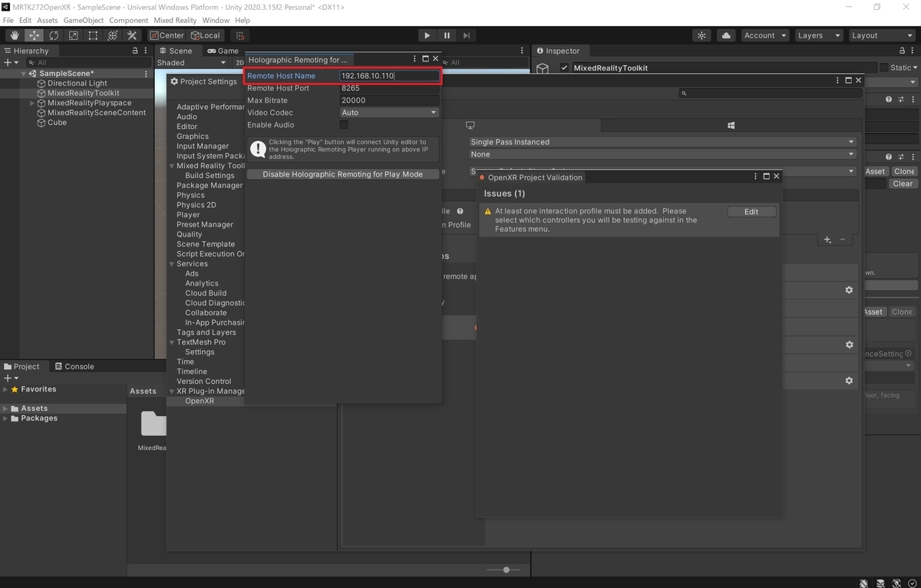The width and height of the screenshot is (921, 588).
Task: Remove item with the minus icon
Action: click(842, 239)
